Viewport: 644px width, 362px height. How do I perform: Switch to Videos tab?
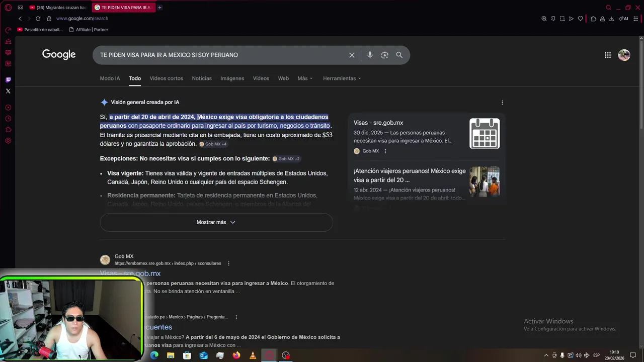pyautogui.click(x=261, y=78)
